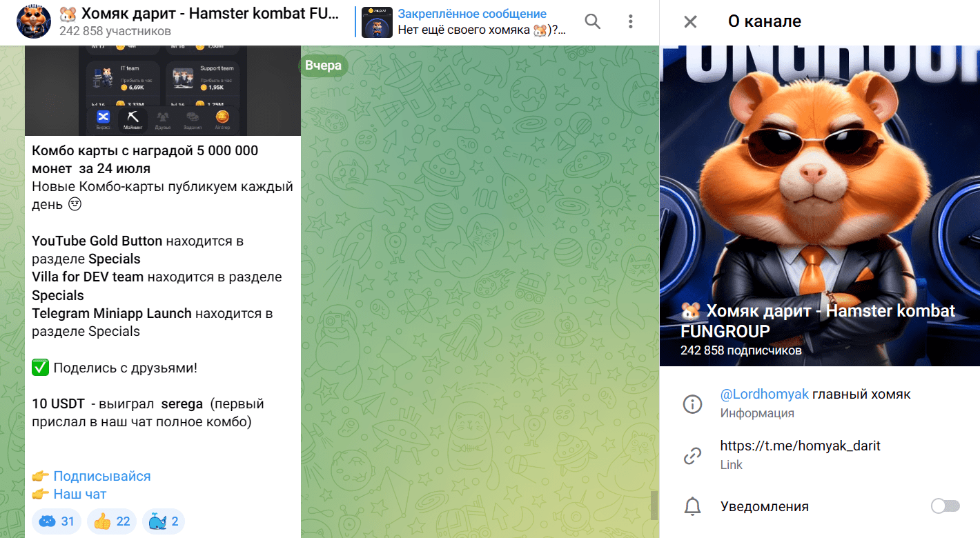Click the 'Link' label under the URL
The height and width of the screenshot is (538, 980).
732,464
